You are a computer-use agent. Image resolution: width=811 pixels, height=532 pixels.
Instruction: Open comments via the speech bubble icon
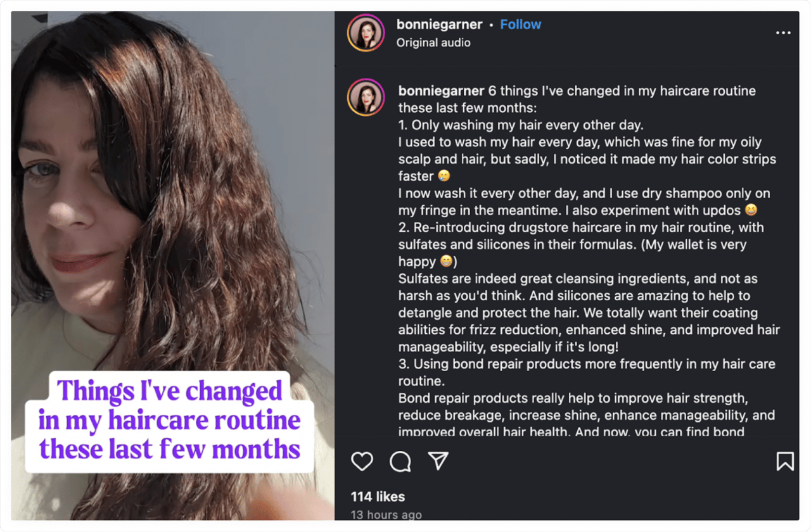coord(400,462)
